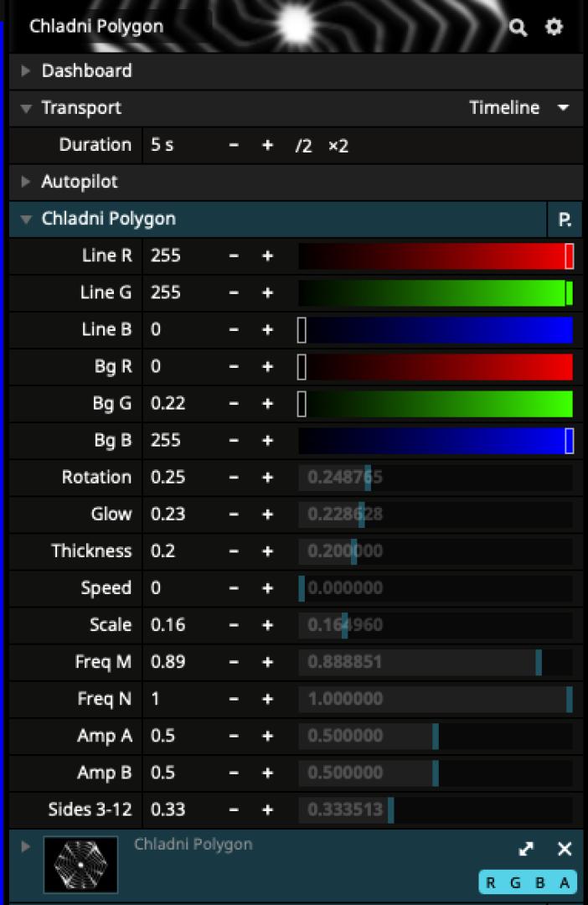Collapse the Transport section header

(x=81, y=108)
